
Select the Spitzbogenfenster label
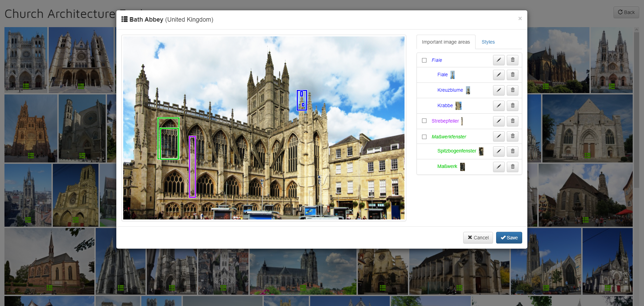pos(456,151)
